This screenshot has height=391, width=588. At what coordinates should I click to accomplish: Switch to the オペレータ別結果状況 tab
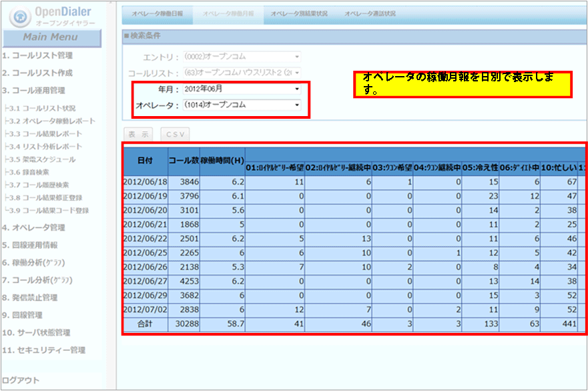pyautogui.click(x=299, y=14)
